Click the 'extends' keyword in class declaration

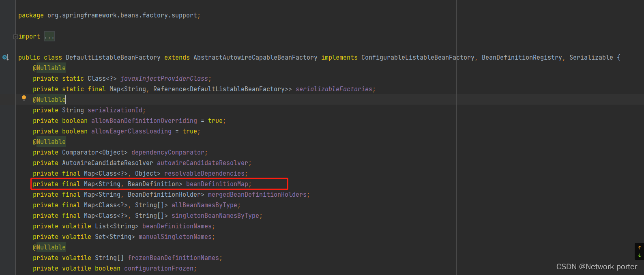(x=177, y=58)
